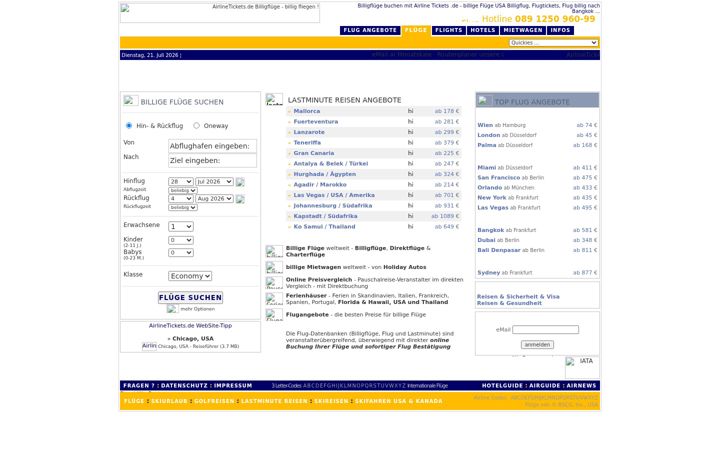This screenshot has height=450, width=720.
Task: Open the Hinflug month dropdown 'Jul 2026'
Action: (214, 182)
